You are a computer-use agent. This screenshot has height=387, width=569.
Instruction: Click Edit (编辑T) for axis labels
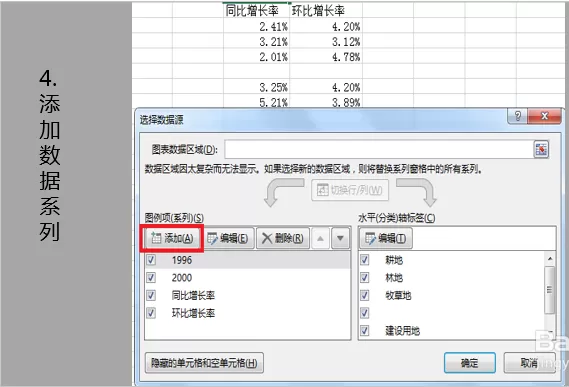(386, 239)
